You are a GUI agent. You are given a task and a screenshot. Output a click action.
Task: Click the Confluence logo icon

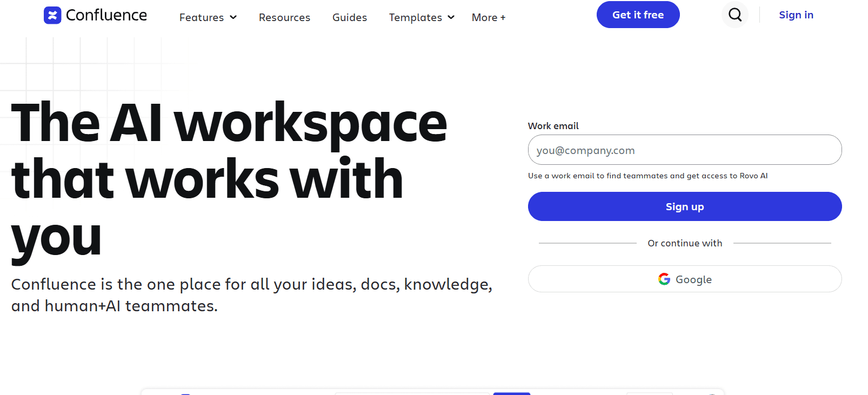click(x=52, y=15)
